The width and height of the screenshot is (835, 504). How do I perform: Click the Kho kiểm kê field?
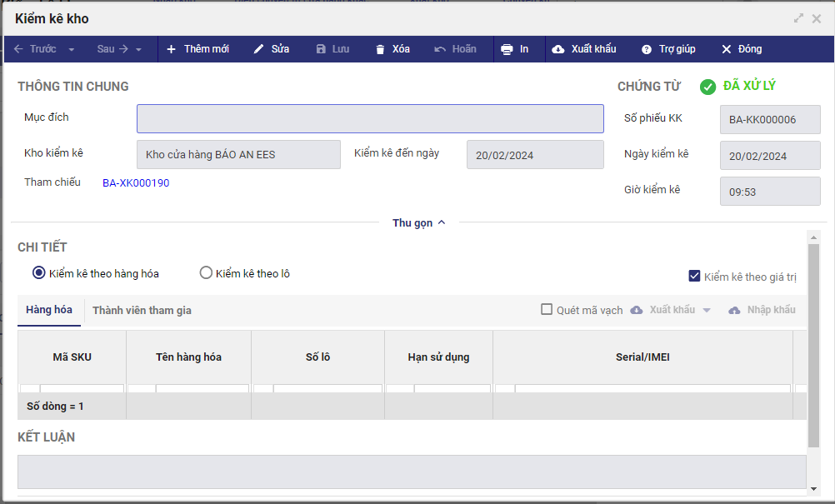(x=238, y=154)
